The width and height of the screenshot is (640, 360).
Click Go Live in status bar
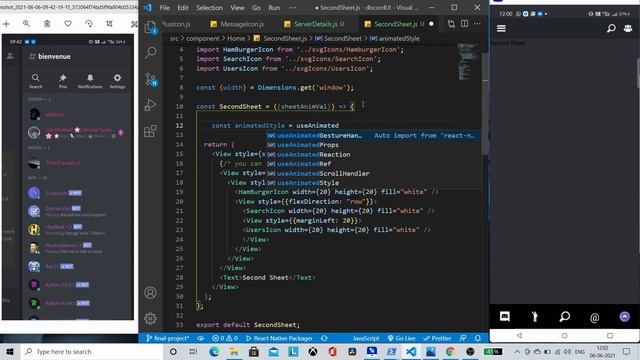[x=402, y=338]
